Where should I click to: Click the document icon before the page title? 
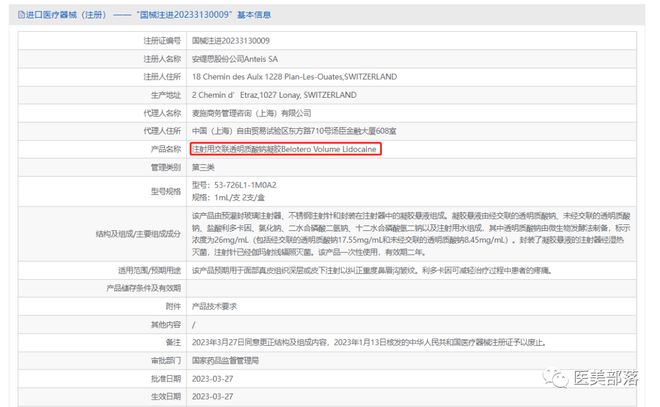[21, 15]
